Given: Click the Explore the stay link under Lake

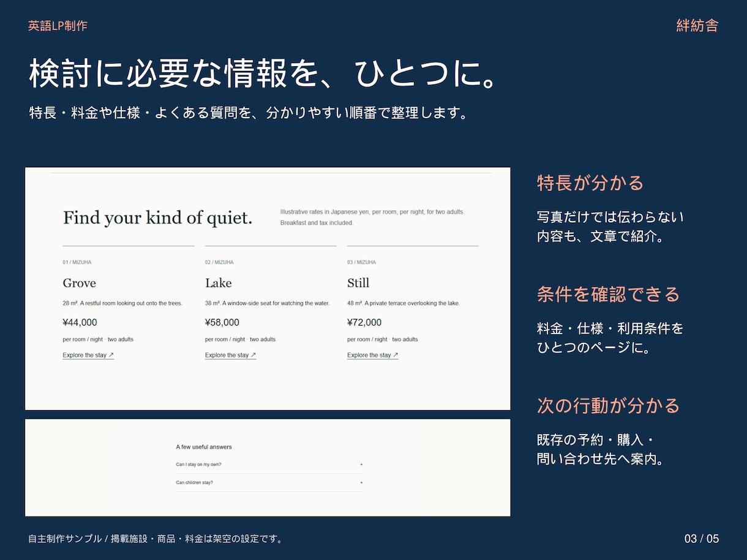Looking at the screenshot, I should pos(230,355).
